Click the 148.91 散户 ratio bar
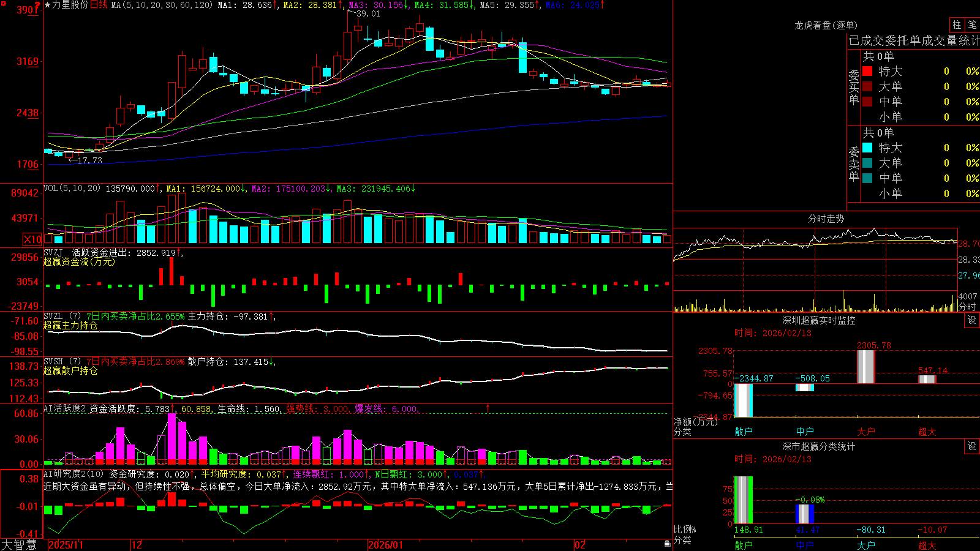Viewport: 980px width, 551px height. [x=744, y=500]
